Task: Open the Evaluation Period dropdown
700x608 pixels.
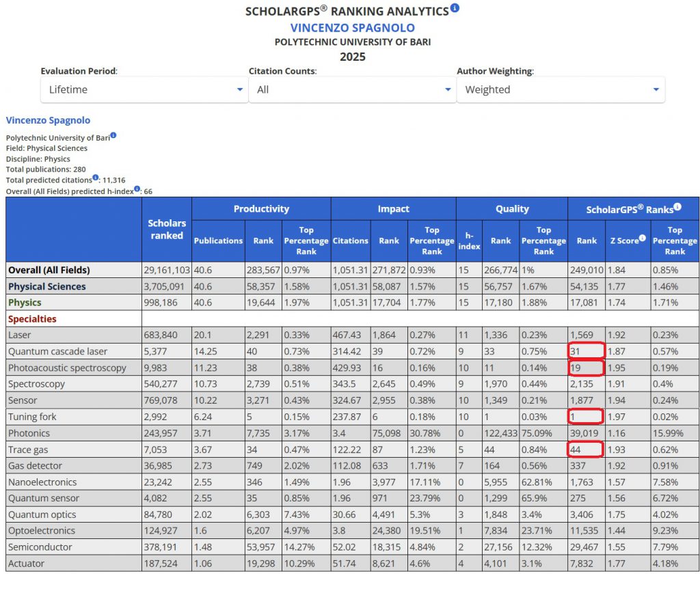Action: pos(144,89)
